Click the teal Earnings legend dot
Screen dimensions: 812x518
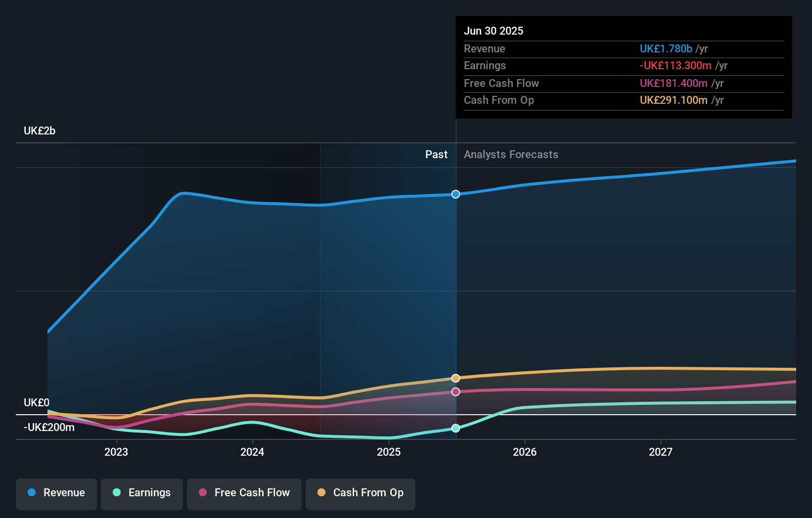[x=115, y=493]
